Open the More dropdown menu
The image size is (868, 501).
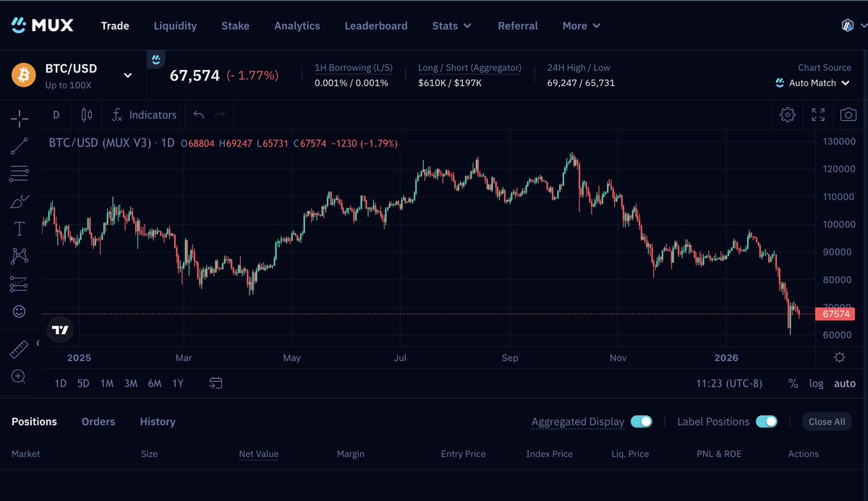pos(582,25)
